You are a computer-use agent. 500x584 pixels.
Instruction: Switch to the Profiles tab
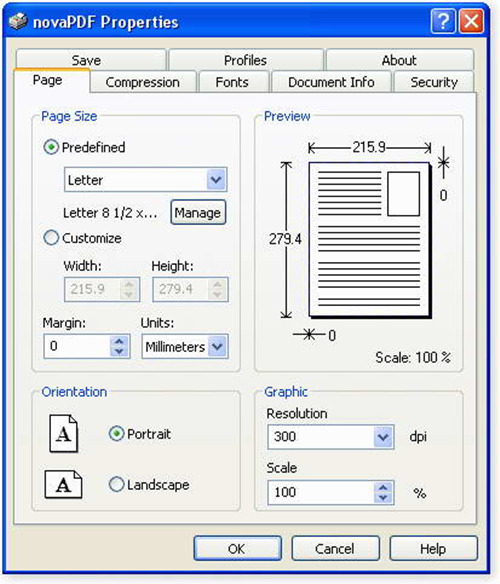[x=246, y=59]
